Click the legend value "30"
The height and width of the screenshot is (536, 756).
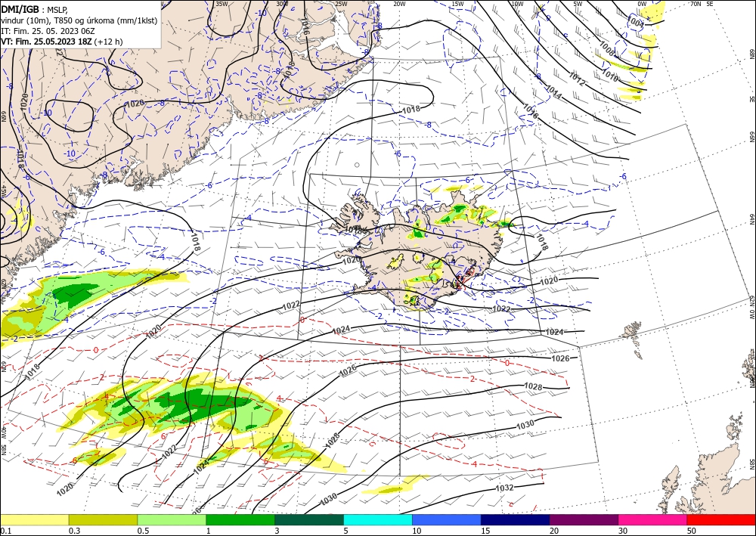[x=623, y=531]
